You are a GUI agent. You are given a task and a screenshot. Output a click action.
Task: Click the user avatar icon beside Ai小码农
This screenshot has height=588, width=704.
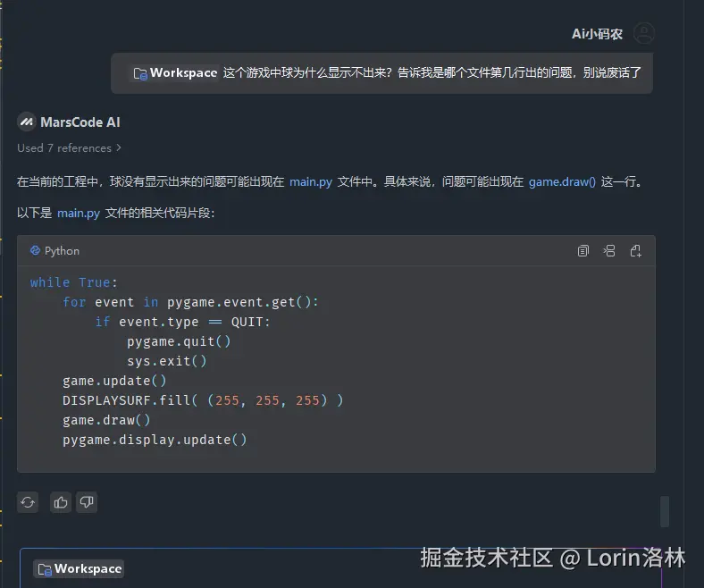[x=644, y=33]
